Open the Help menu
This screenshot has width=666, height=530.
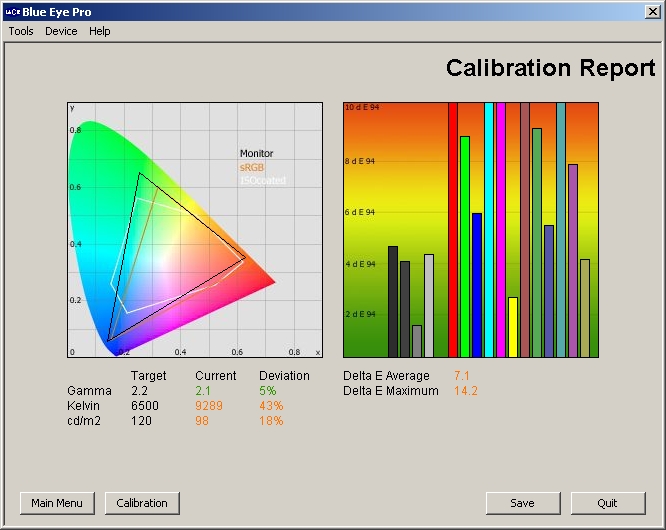tap(99, 31)
